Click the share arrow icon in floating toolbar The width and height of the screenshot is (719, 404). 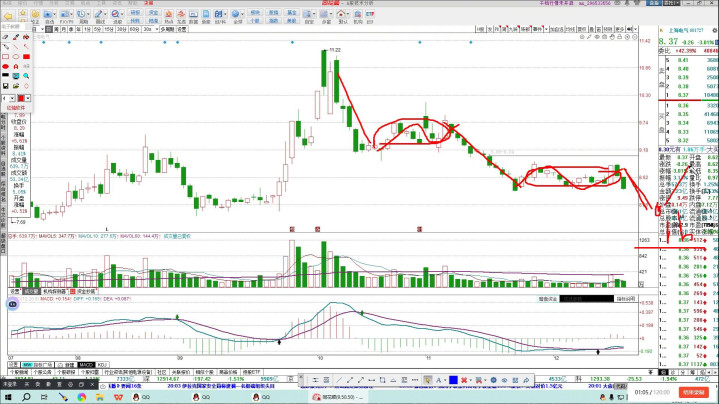point(526,380)
